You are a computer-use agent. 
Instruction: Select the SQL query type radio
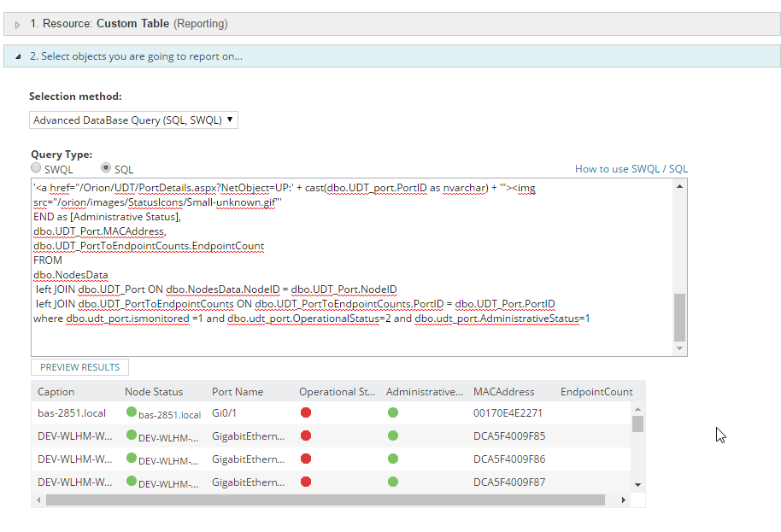[106, 167]
